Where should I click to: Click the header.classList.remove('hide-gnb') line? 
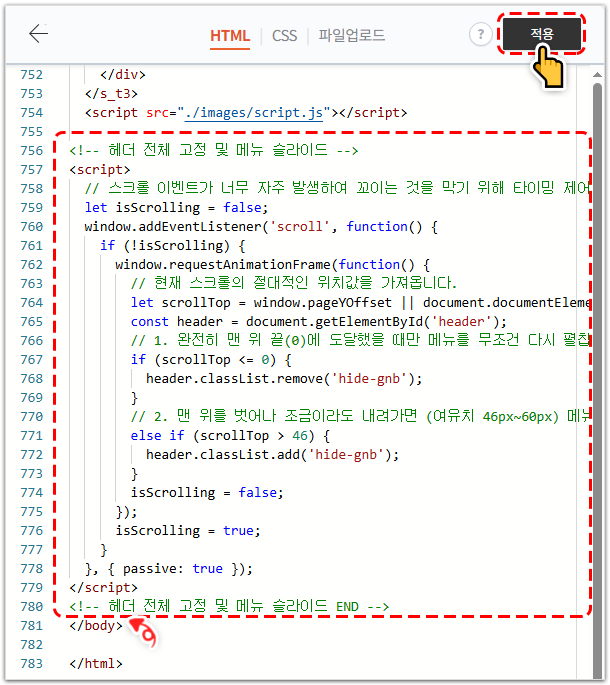tap(284, 379)
